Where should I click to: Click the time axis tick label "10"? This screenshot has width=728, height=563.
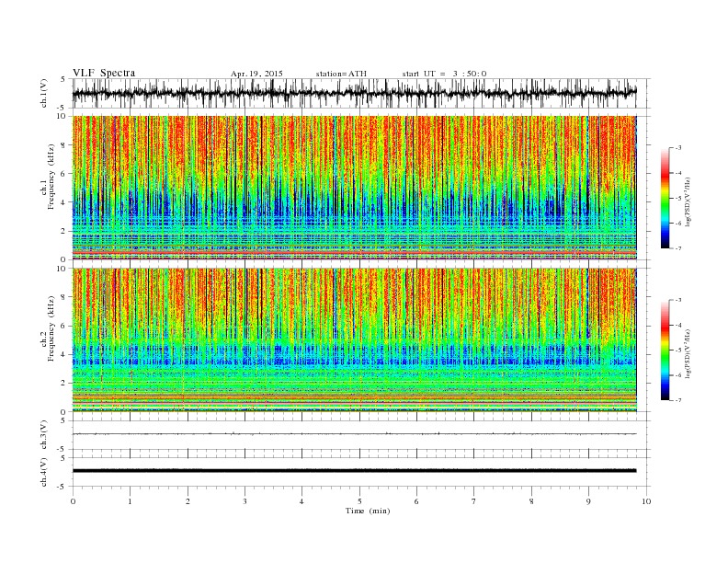(646, 501)
